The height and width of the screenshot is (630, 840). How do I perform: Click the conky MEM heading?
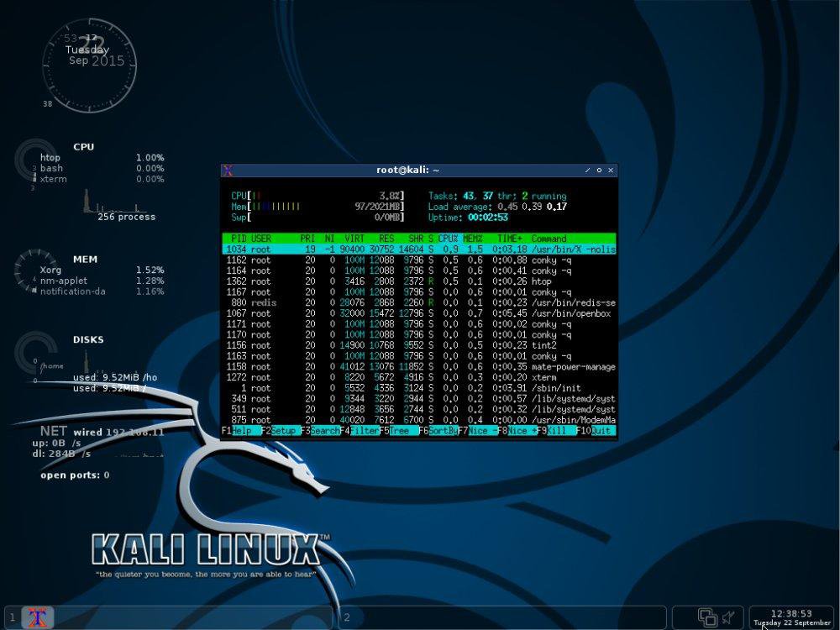85,260
